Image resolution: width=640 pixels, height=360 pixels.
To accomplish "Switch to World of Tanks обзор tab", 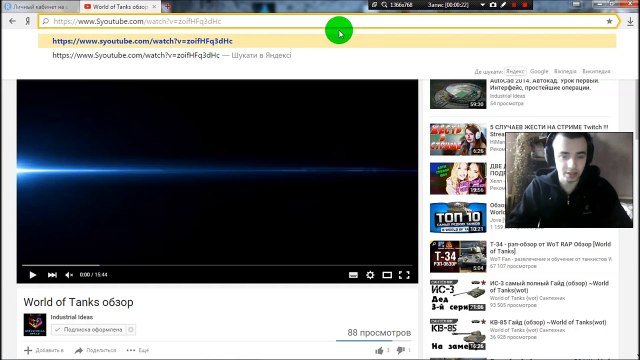I will (120, 7).
